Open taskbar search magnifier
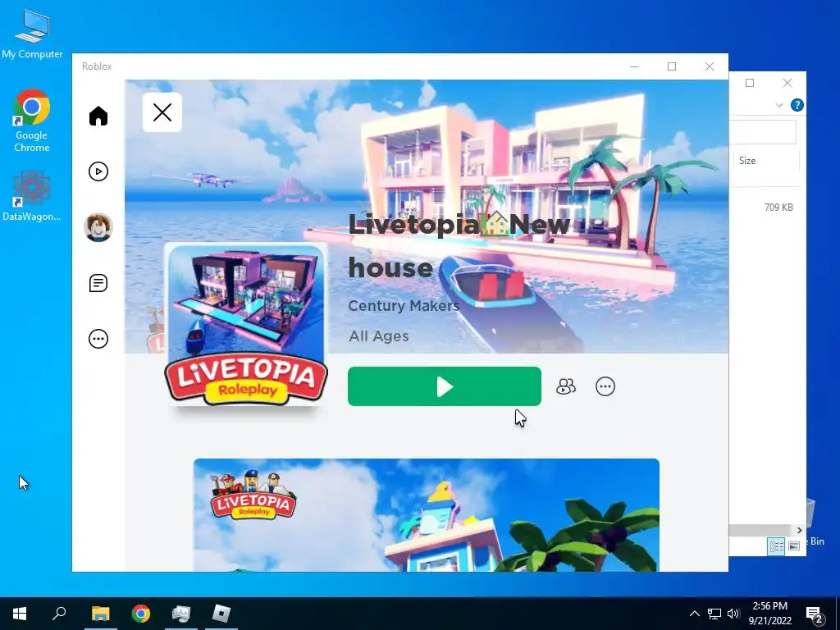840x630 pixels. click(x=59, y=614)
